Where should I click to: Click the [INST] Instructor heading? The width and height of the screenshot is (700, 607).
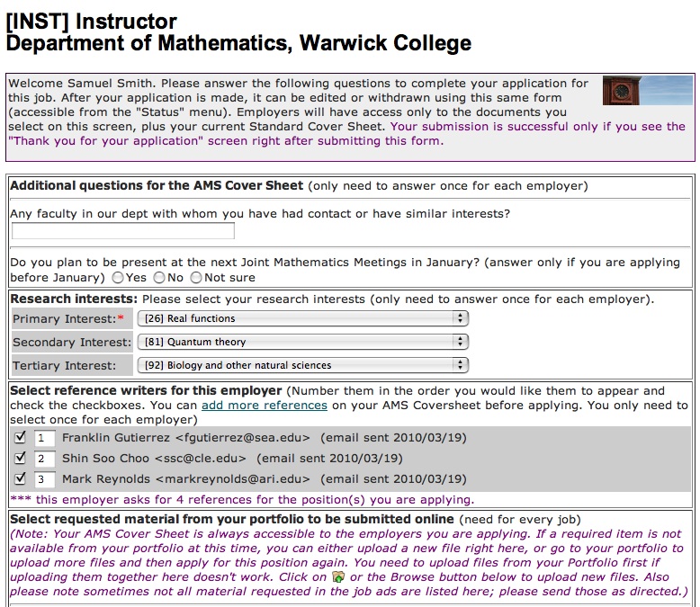[x=92, y=22]
